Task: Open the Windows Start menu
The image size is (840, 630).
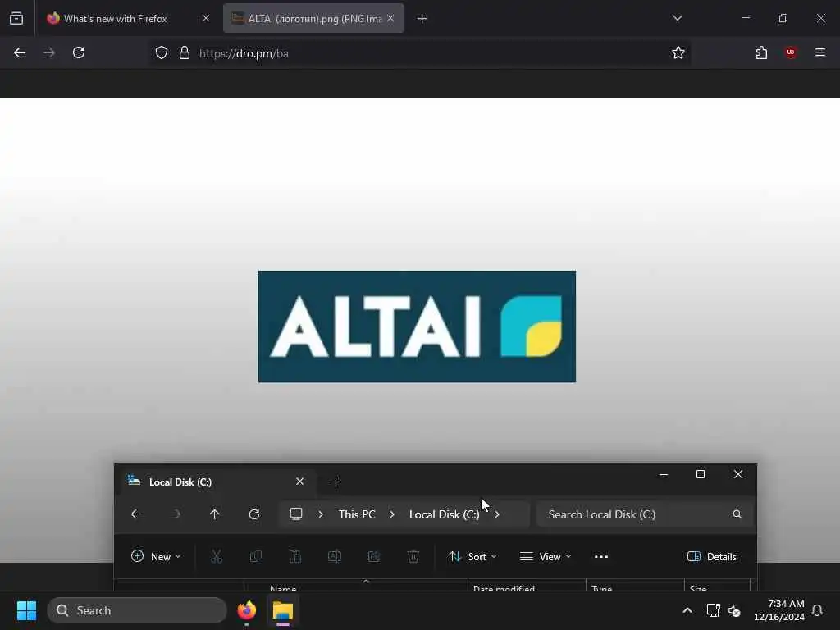Action: [26, 610]
